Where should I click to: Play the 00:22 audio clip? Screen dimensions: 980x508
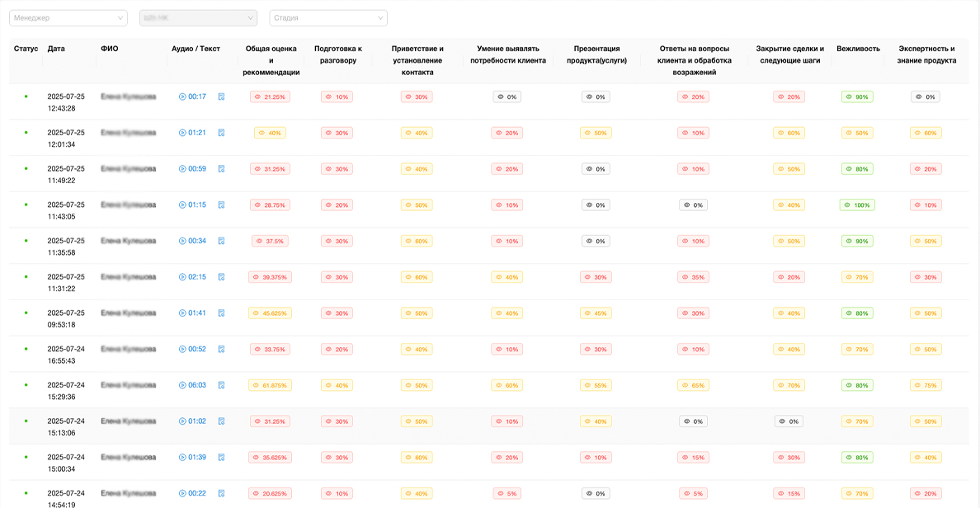tap(182, 493)
